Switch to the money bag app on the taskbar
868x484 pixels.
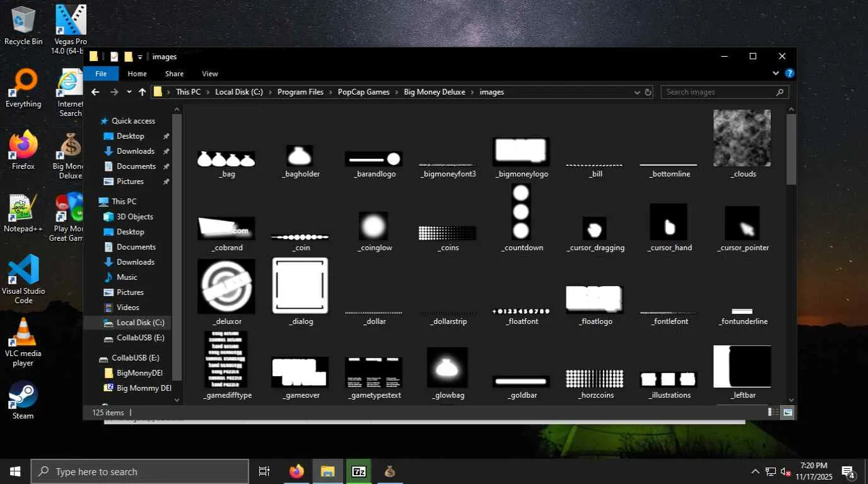click(390, 471)
